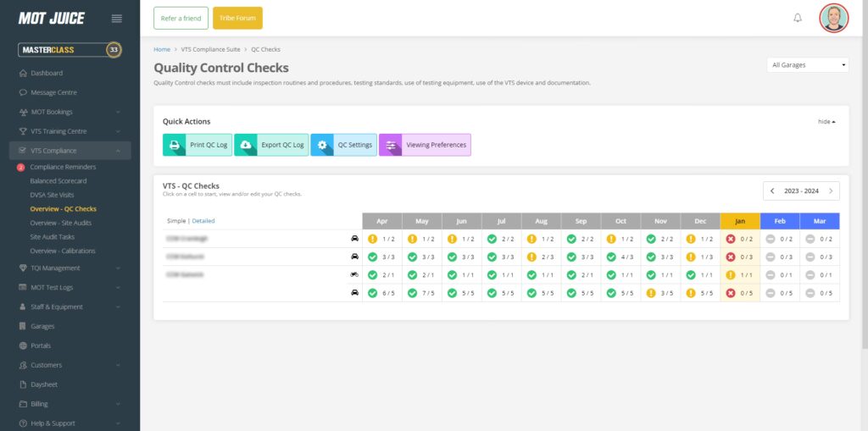Switch to Detailed view
Viewport: 868px width, 431px height.
point(203,220)
